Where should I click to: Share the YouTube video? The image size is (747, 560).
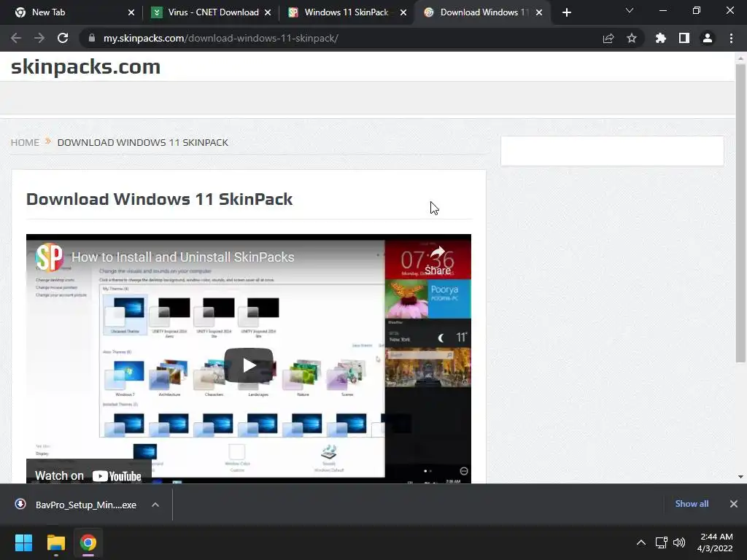pyautogui.click(x=438, y=261)
